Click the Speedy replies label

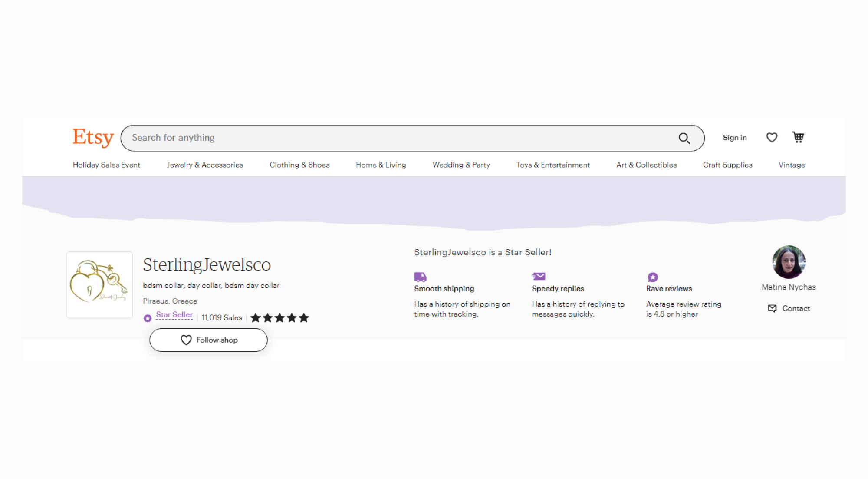click(x=558, y=289)
